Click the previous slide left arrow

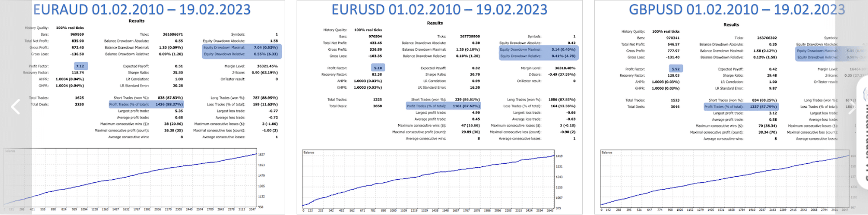click(15, 107)
